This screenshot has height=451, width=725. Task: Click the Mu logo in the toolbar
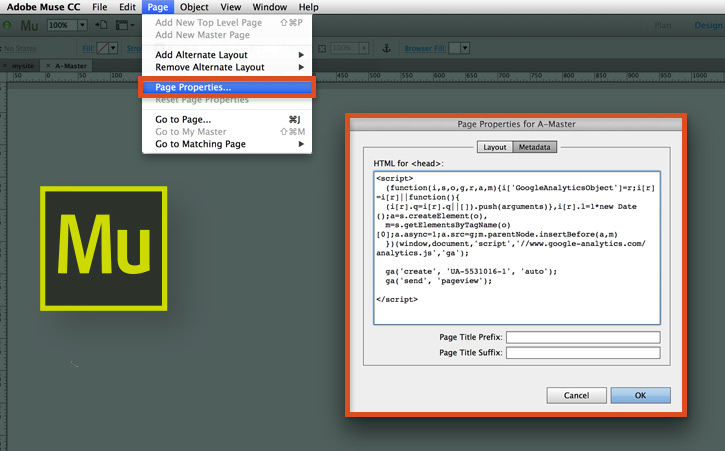pos(29,25)
